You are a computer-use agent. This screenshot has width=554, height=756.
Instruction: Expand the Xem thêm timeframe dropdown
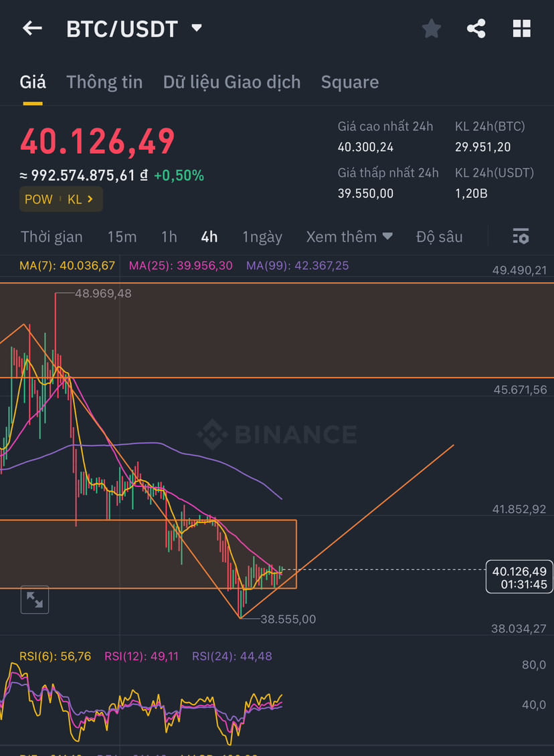click(x=349, y=236)
